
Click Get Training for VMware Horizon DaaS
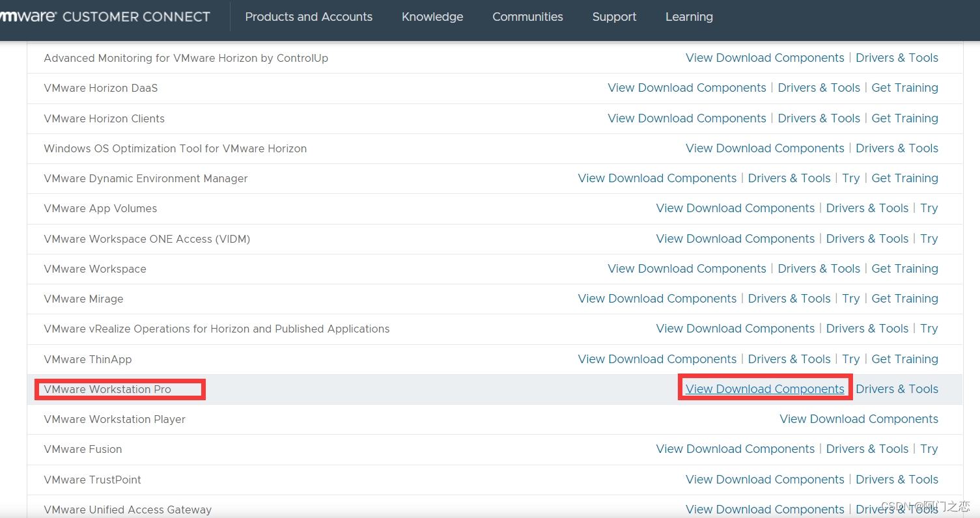tap(904, 88)
